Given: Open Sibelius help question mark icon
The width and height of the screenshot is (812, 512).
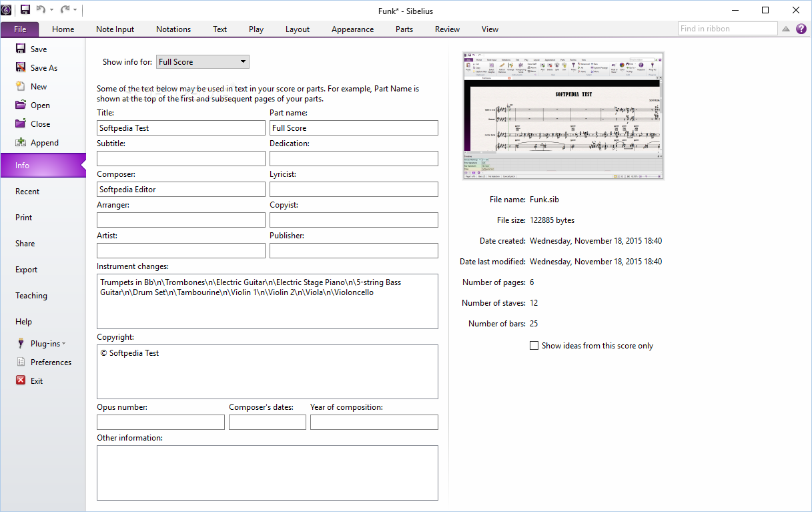Looking at the screenshot, I should click(801, 29).
